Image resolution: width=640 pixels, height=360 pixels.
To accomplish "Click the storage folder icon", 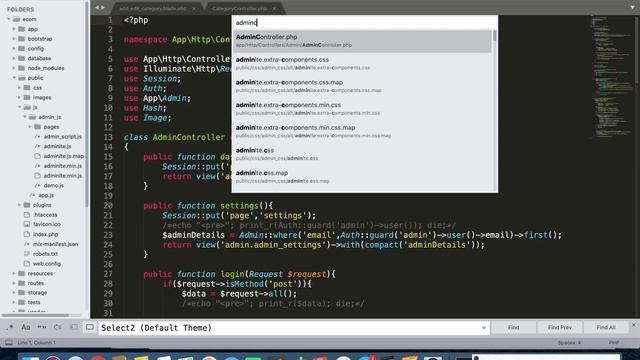I will [x=22, y=293].
